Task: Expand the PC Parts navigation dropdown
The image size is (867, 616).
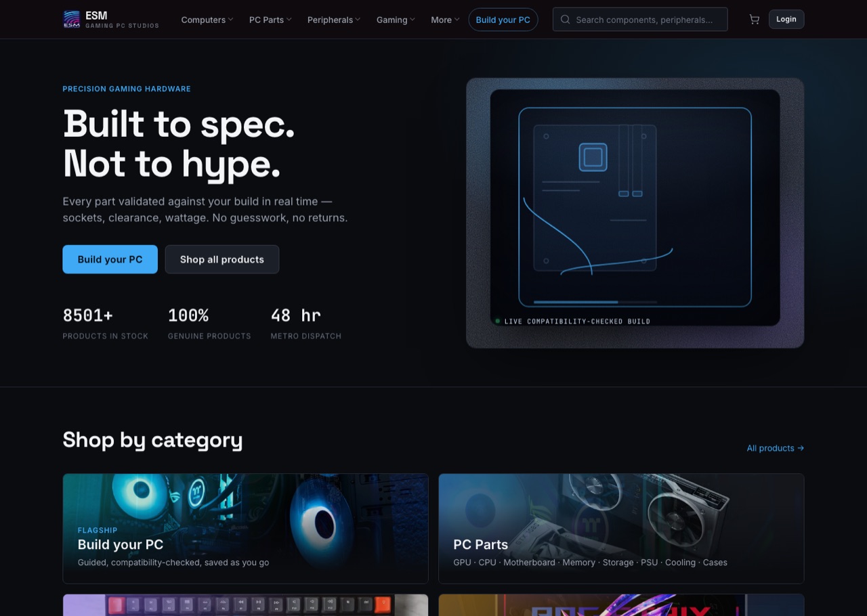Action: click(x=270, y=20)
